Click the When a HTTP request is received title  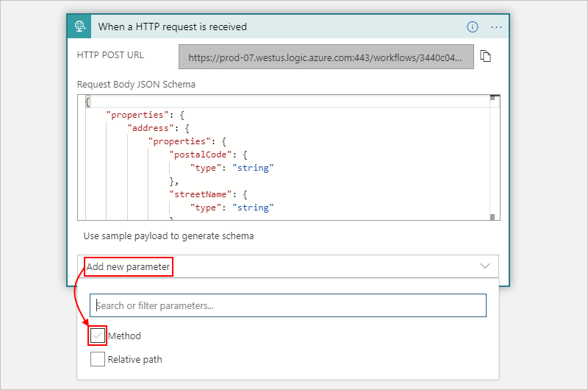point(173,26)
